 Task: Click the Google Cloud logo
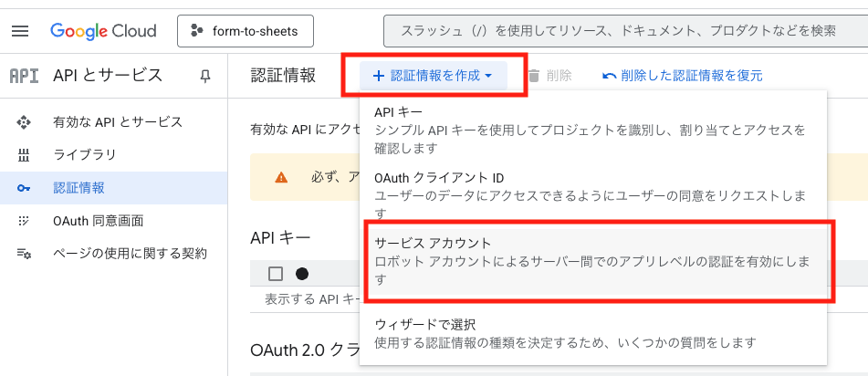102,31
